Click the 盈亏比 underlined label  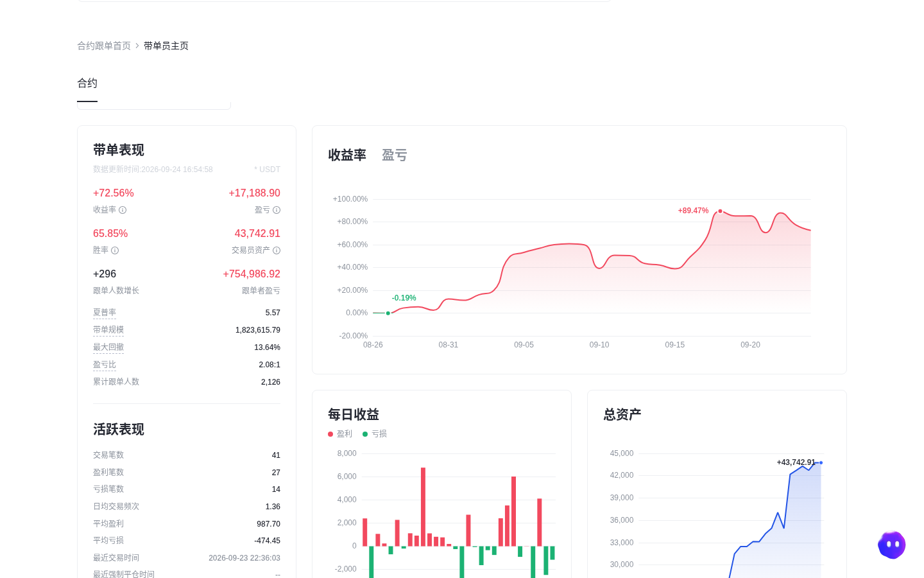(x=105, y=365)
